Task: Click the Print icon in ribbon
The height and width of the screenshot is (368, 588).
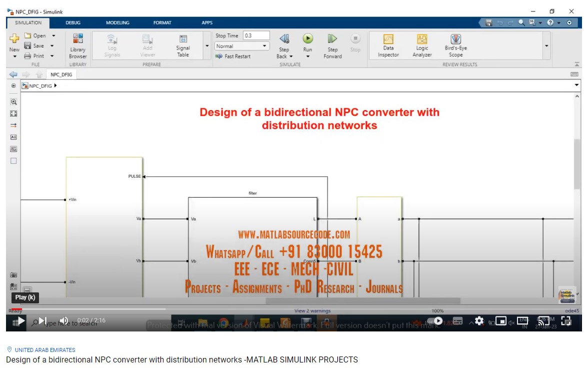Action: (x=27, y=56)
